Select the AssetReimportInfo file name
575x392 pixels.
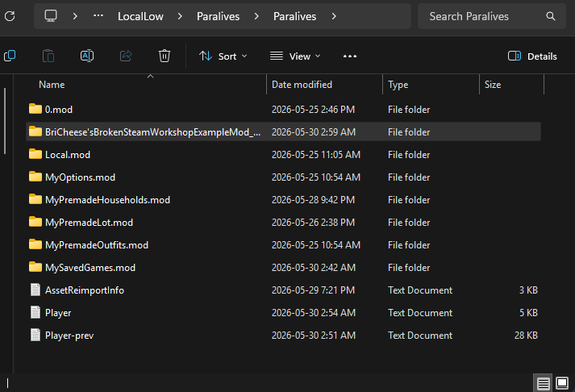pyautogui.click(x=85, y=290)
